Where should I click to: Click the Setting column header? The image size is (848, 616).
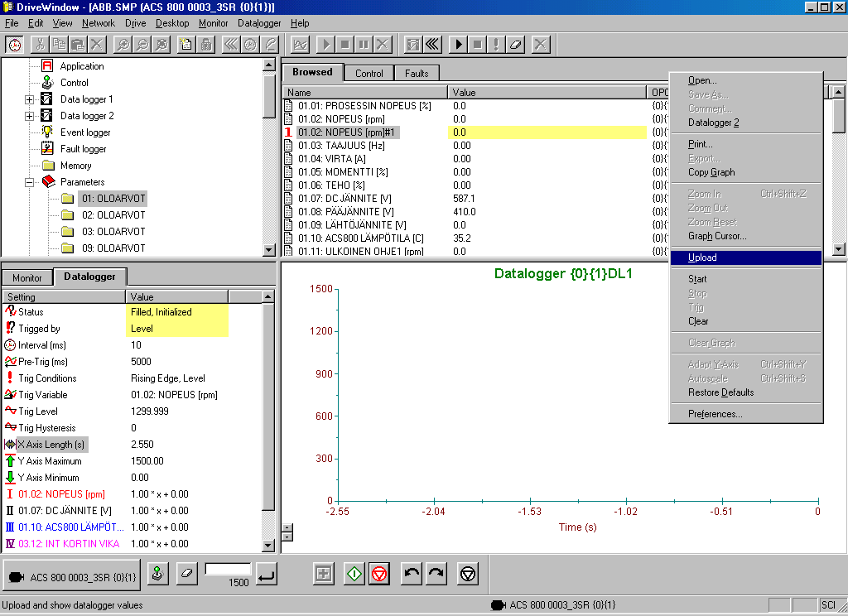[x=64, y=297]
